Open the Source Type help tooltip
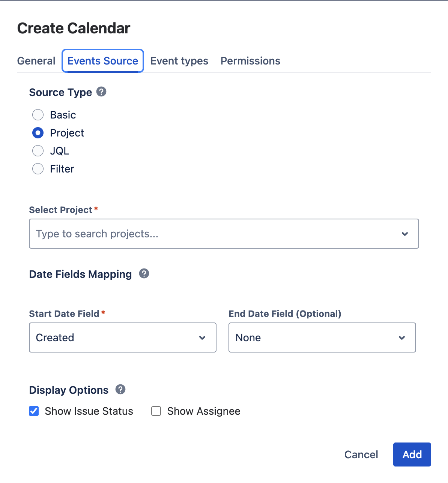 (101, 92)
